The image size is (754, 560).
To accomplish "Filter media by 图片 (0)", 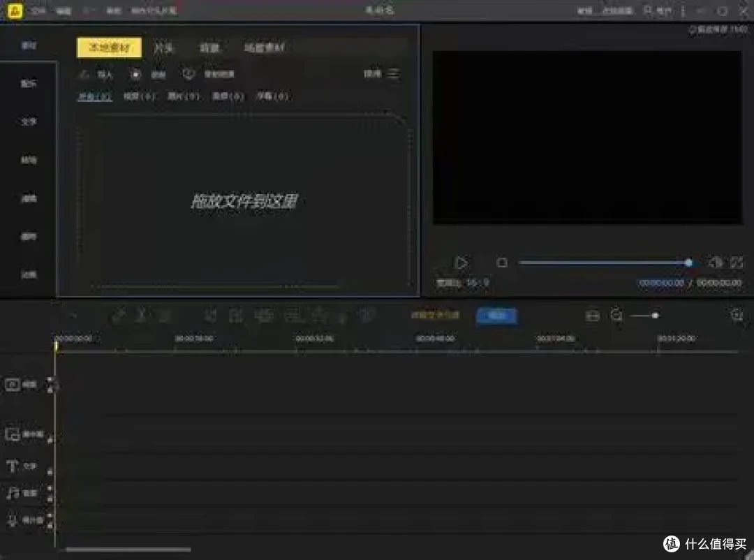I will tap(183, 96).
